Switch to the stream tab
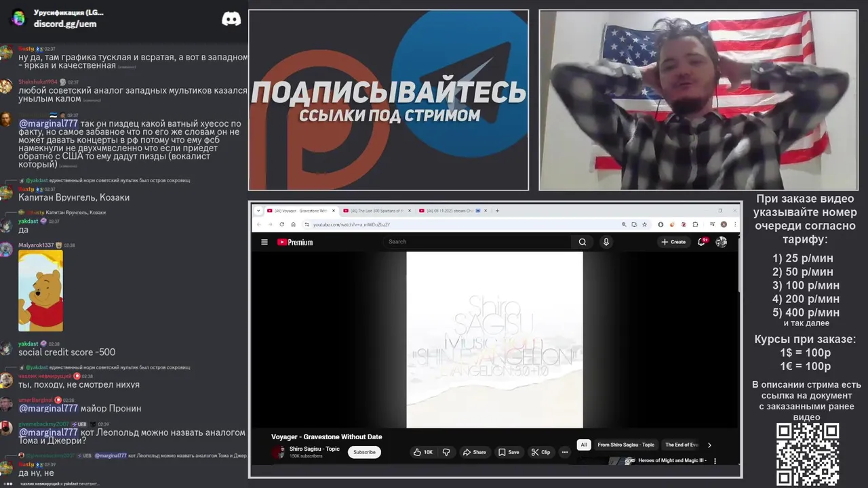 (x=453, y=211)
